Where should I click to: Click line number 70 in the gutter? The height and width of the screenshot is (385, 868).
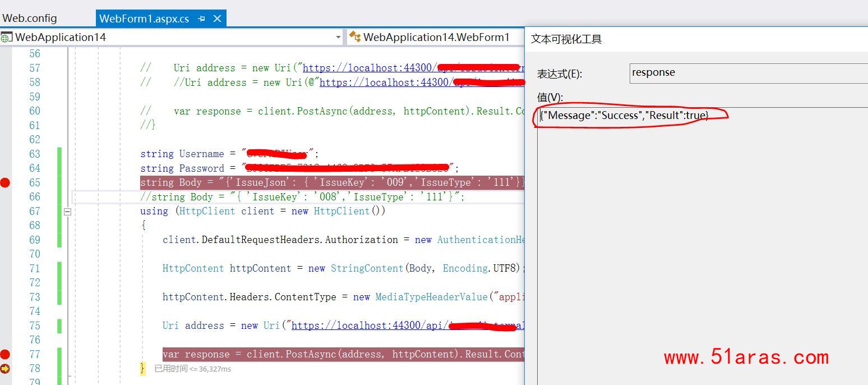35,254
